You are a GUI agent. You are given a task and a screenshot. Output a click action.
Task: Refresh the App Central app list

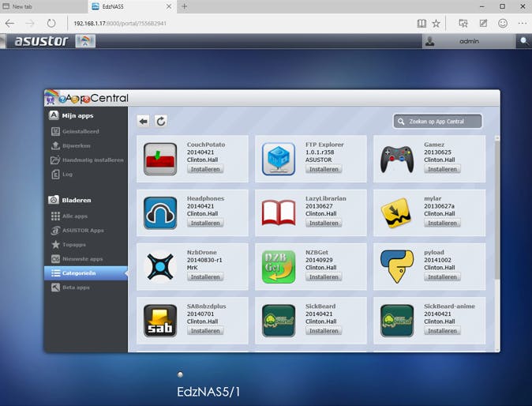pos(161,121)
